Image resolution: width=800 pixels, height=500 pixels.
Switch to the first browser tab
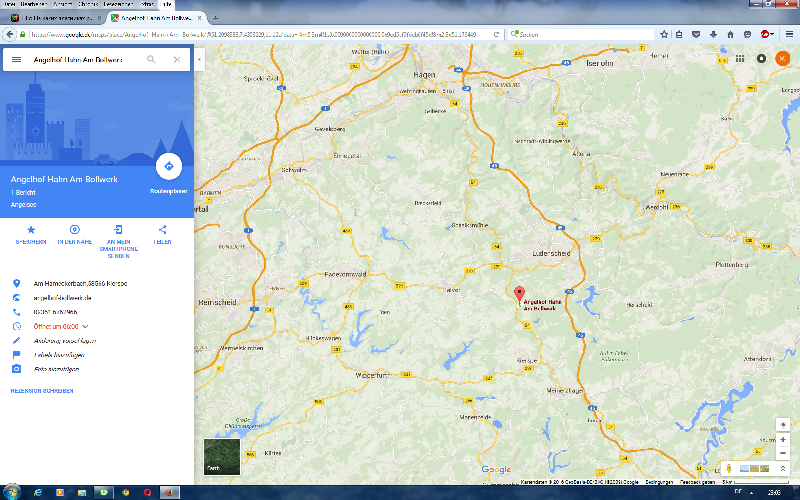[54, 18]
